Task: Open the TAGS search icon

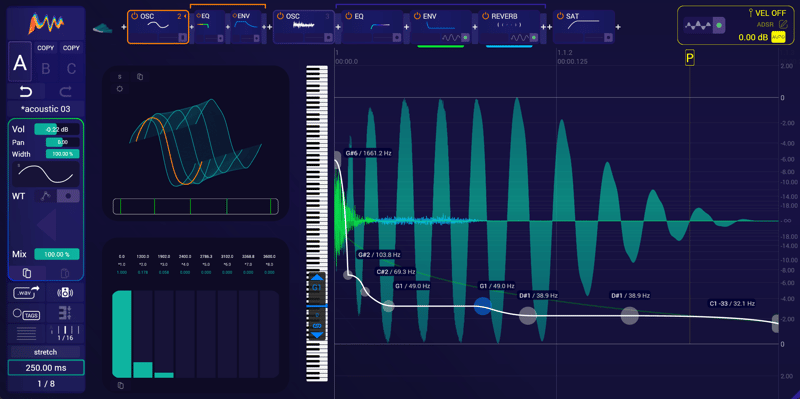Action: click(x=26, y=314)
